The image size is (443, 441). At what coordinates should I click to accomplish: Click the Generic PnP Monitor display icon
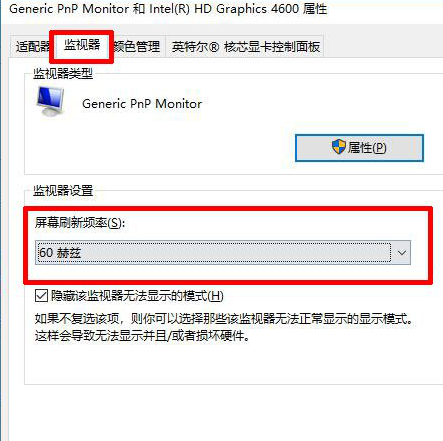click(50, 101)
